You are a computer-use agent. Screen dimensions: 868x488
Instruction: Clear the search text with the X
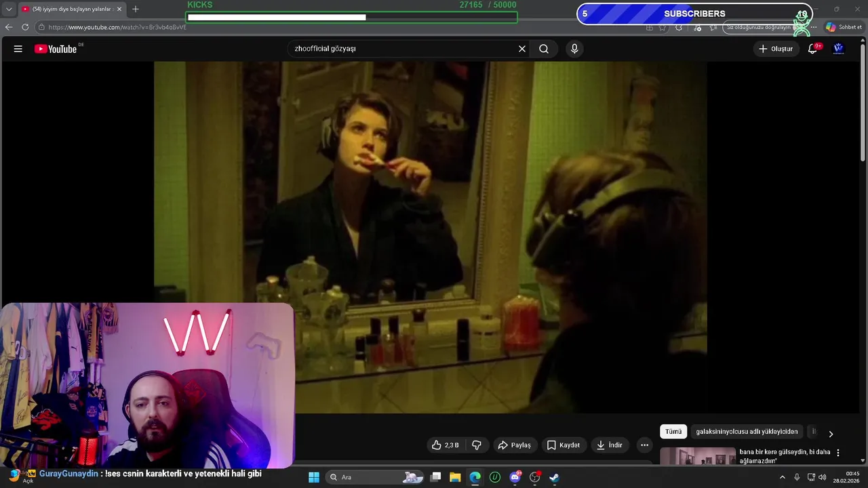522,49
